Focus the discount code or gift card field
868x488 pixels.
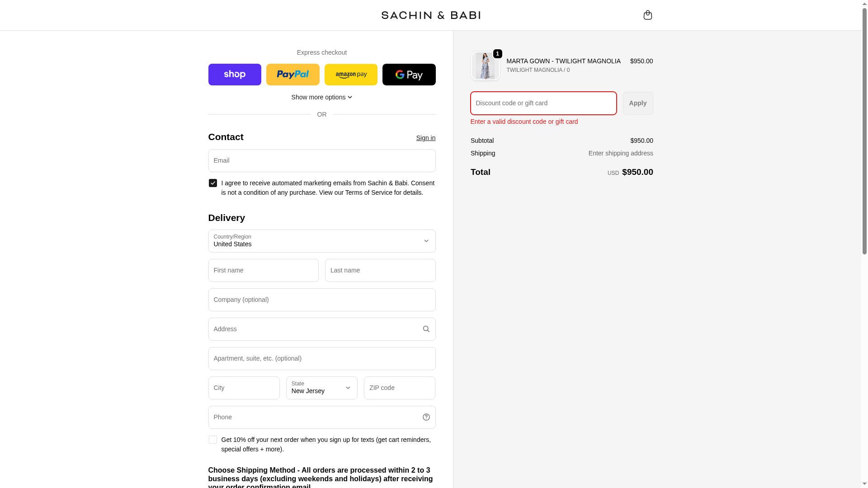[543, 103]
